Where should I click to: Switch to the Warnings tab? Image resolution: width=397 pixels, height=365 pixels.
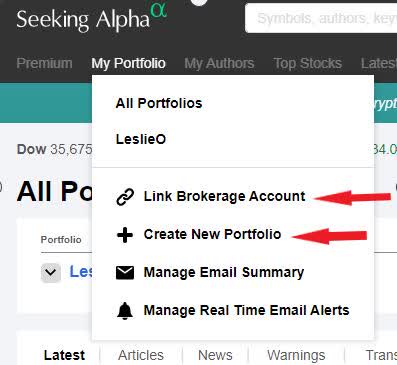[296, 355]
